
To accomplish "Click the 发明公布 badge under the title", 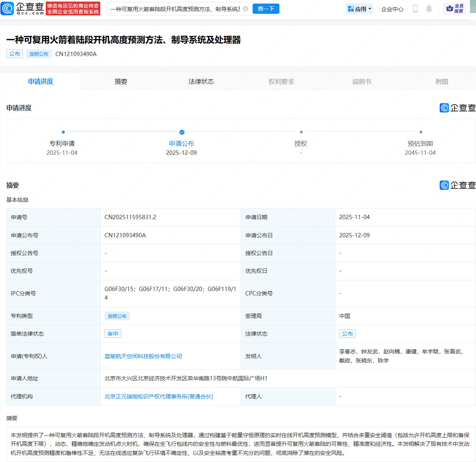I will (x=38, y=54).
